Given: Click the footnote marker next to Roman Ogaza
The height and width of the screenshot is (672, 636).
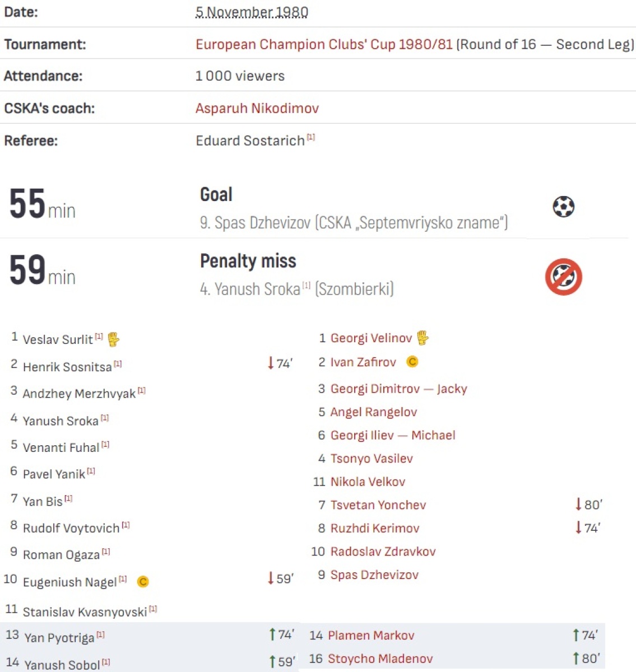Looking at the screenshot, I should [106, 552].
